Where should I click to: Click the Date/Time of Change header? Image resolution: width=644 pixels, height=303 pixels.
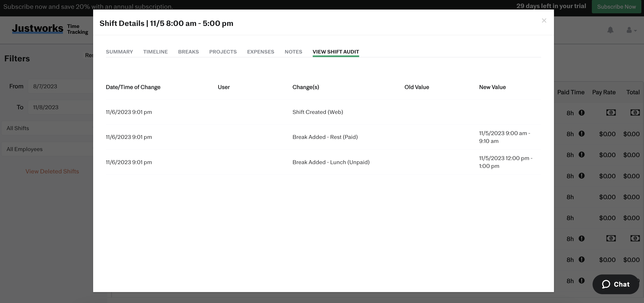(133, 87)
